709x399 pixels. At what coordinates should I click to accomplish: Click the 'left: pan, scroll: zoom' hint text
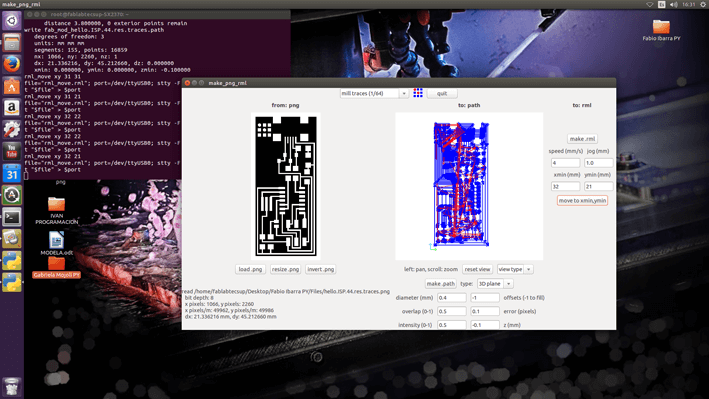[431, 269]
